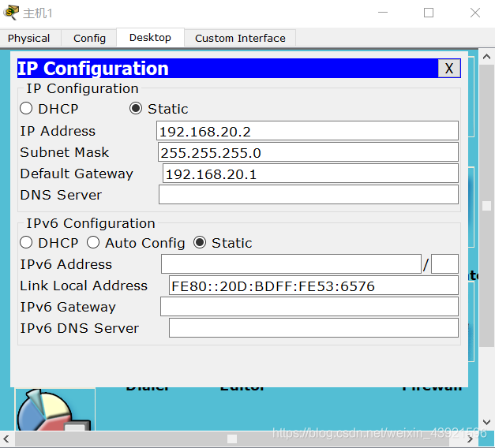
Task: Switch to the Physical tab
Action: point(29,38)
